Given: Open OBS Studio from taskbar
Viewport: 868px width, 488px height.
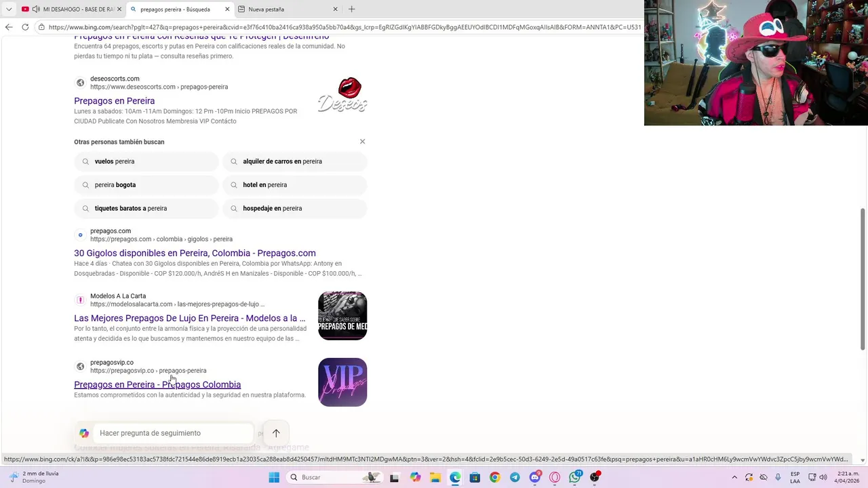Looking at the screenshot, I should coord(595,477).
